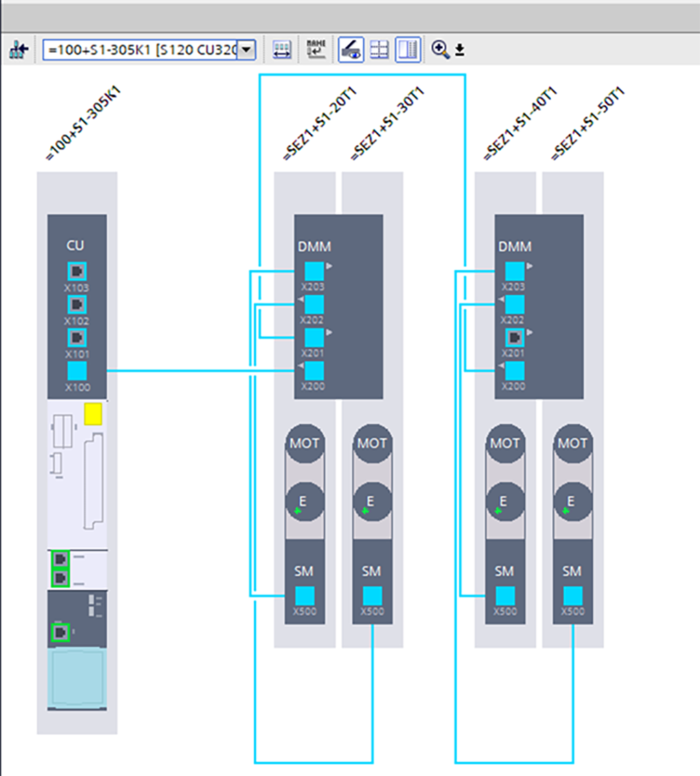Viewport: 700px width, 776px height.
Task: Click the yellow square on the control unit
Action: (x=93, y=415)
